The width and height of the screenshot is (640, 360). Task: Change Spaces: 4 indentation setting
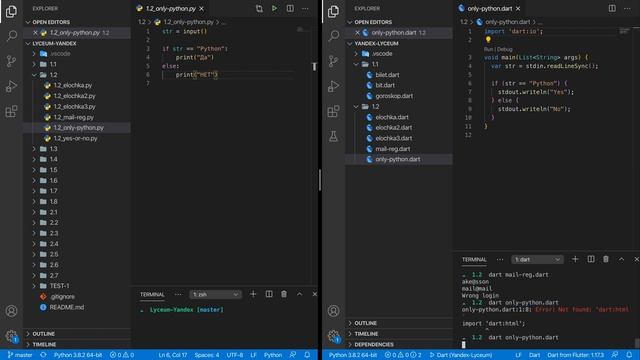coord(207,355)
